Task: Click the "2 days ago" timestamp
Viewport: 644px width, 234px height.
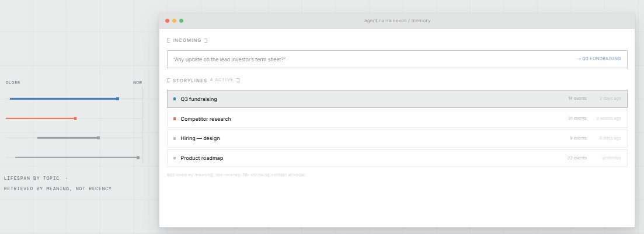Action: coord(610,99)
